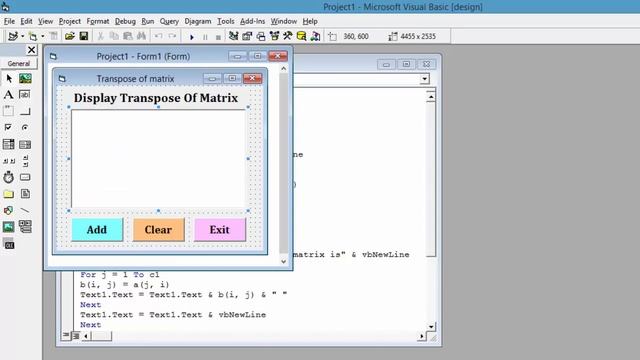Select the ListBox control tool
Viewport: 640px width, 360px height.
(25, 144)
